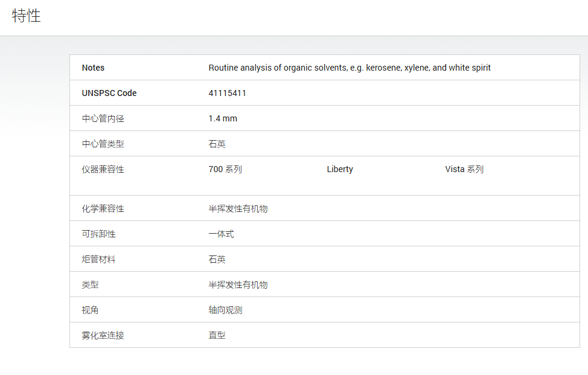Click the 中心管内径 label

click(x=103, y=118)
